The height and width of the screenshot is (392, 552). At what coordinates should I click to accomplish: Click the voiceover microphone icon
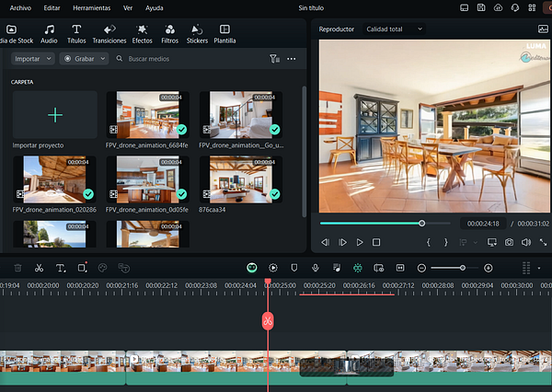tap(315, 268)
